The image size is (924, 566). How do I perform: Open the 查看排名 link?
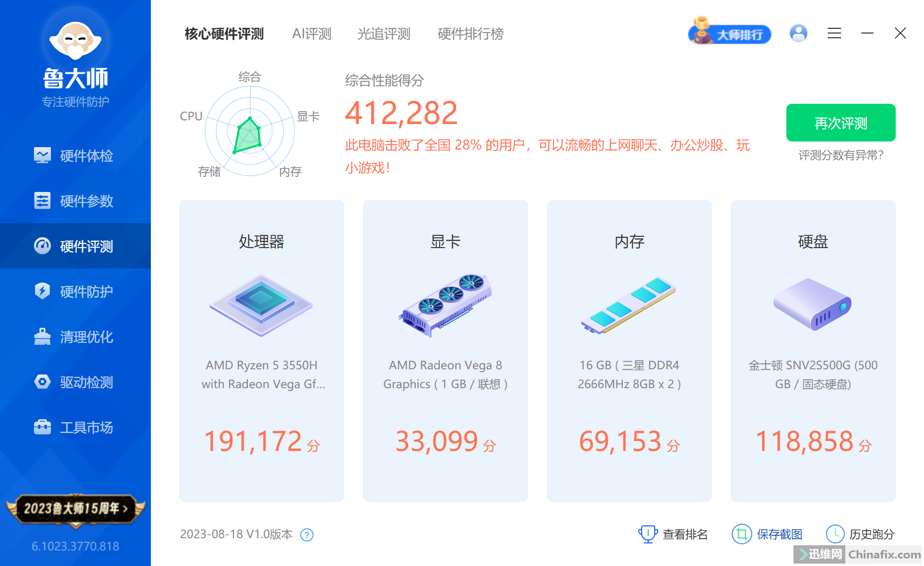tap(685, 534)
